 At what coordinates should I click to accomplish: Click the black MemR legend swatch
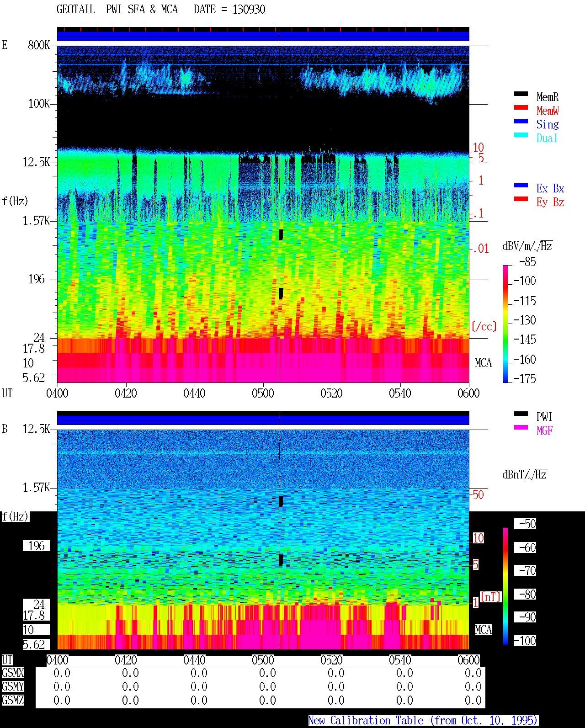pos(521,94)
